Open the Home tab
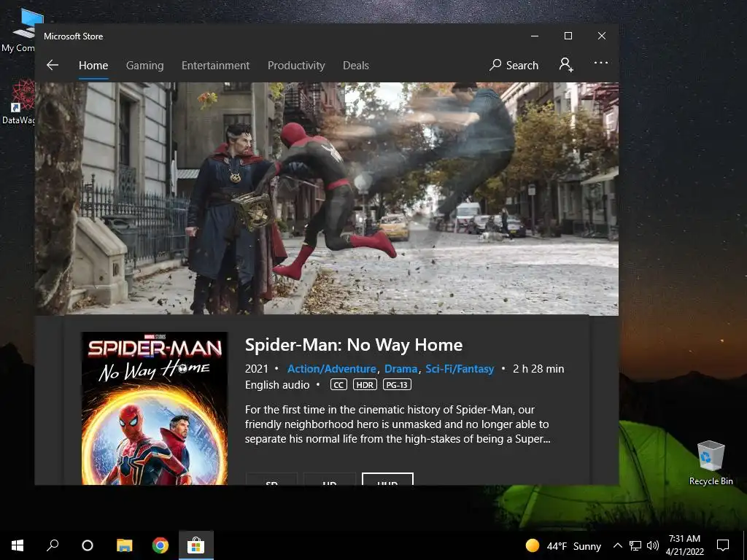This screenshot has width=747, height=560. point(93,65)
